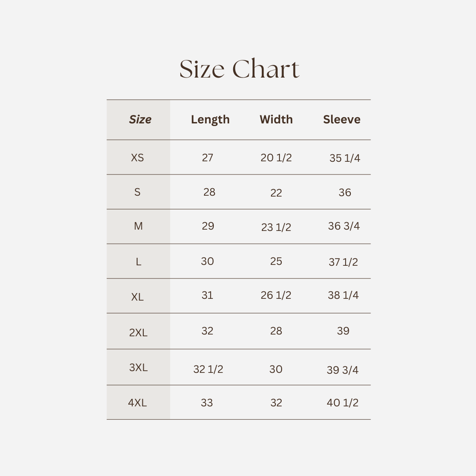Click the Sleeve column header
This screenshot has height=476, width=476.
click(342, 119)
